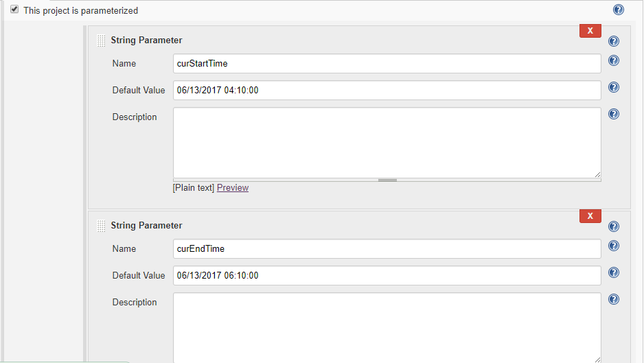Show help for second Description field

(614, 299)
